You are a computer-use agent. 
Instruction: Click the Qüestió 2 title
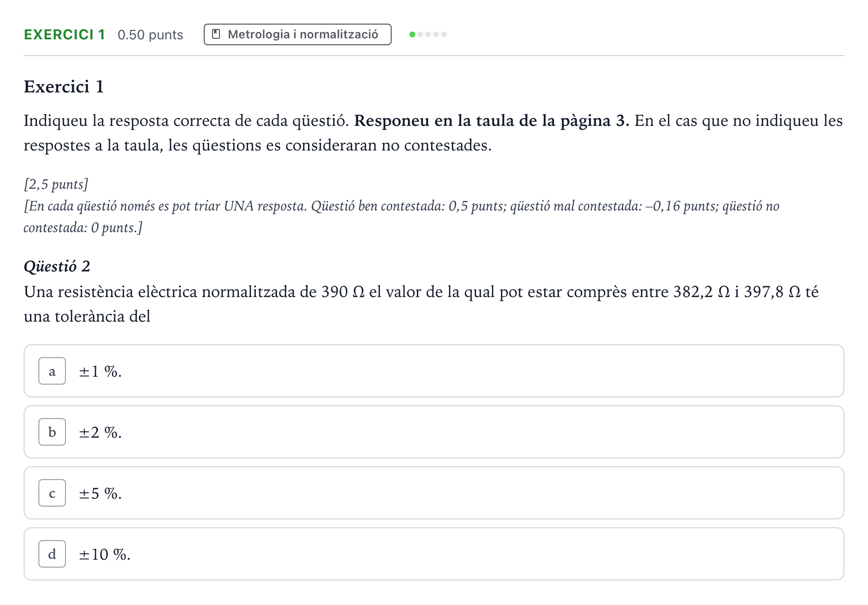click(x=57, y=266)
